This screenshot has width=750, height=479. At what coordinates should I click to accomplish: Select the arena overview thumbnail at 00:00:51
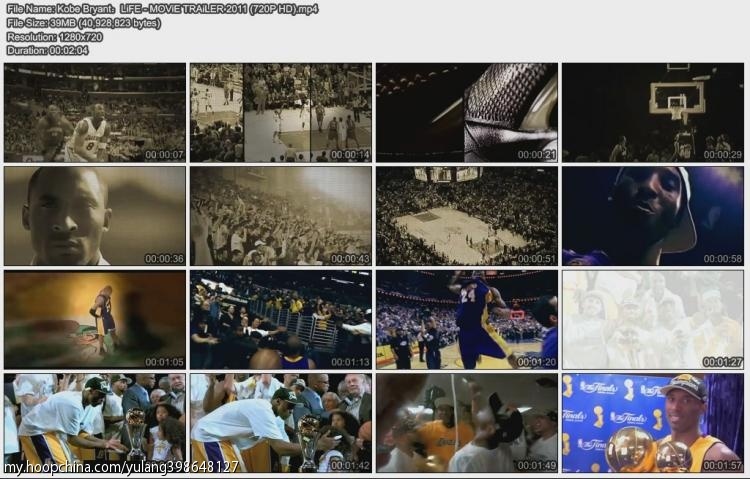click(467, 216)
